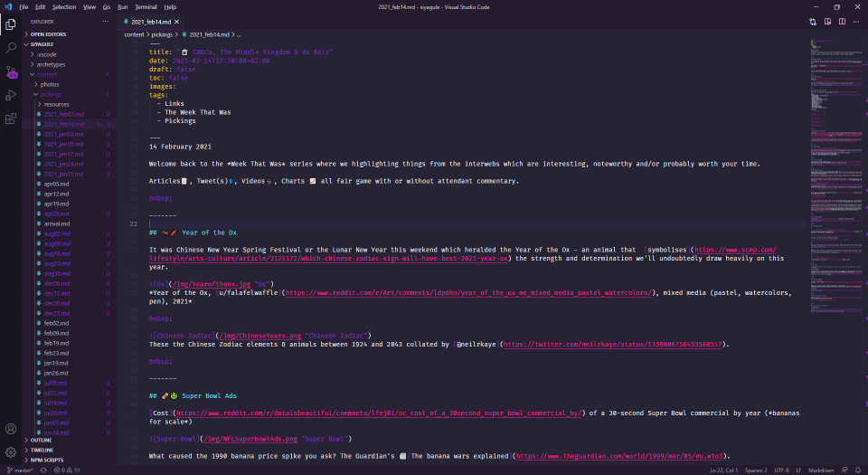Open the Run and Debug view
868x475 pixels.
pos(11,95)
